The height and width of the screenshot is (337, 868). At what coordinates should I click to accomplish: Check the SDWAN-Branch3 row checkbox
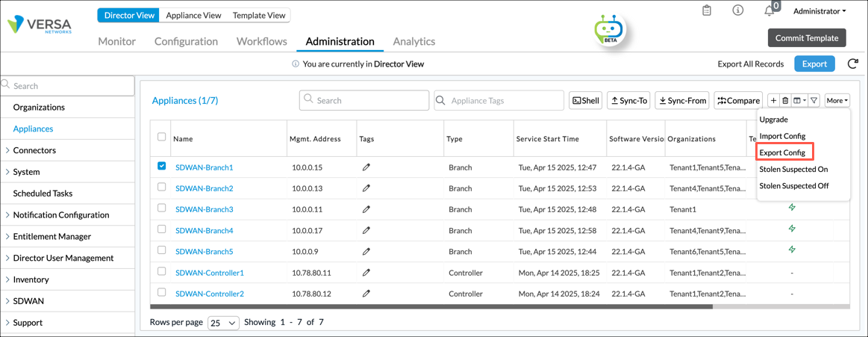tap(162, 208)
